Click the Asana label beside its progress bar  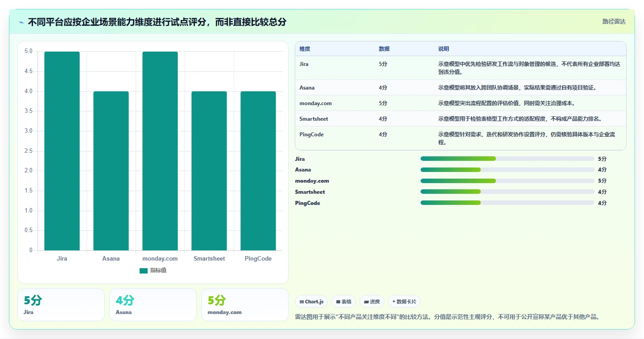tap(303, 170)
